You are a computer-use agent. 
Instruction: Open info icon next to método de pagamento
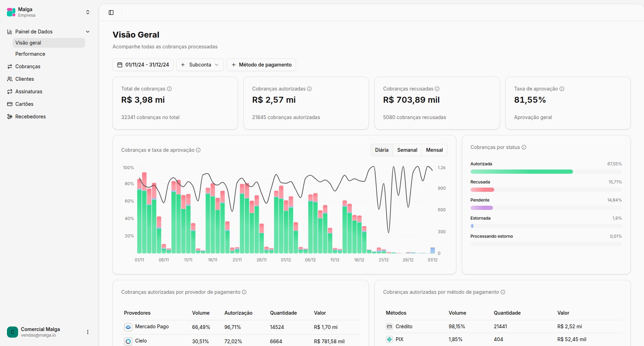503,292
